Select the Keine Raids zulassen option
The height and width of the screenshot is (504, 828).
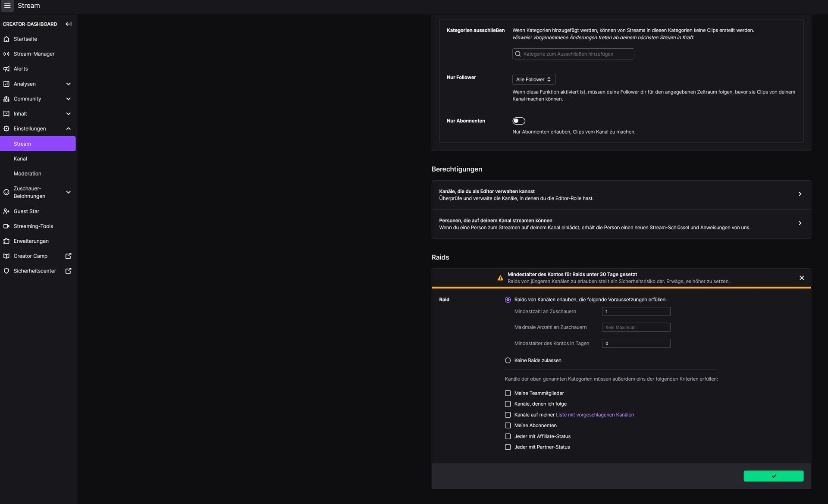(508, 360)
